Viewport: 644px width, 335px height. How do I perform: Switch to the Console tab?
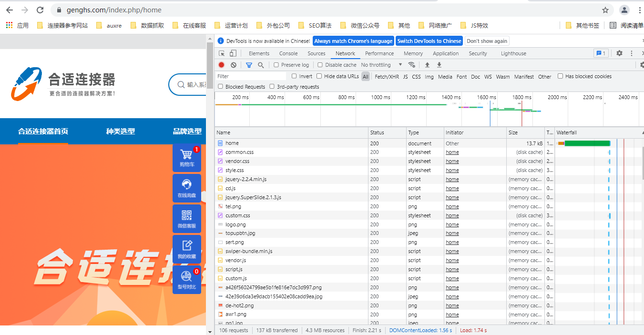click(x=288, y=53)
